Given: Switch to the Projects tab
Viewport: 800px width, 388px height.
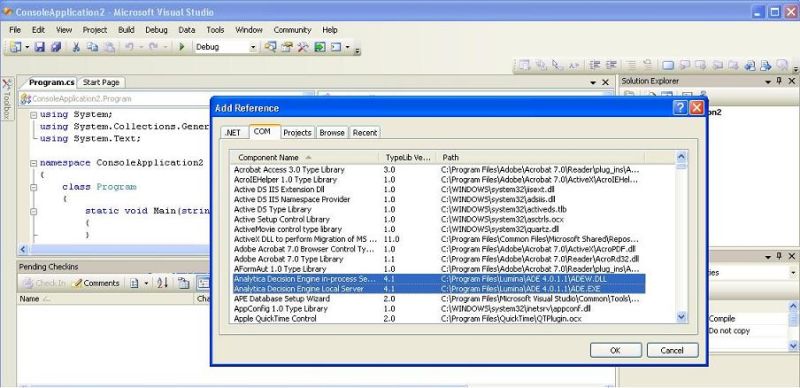Looking at the screenshot, I should click(297, 132).
